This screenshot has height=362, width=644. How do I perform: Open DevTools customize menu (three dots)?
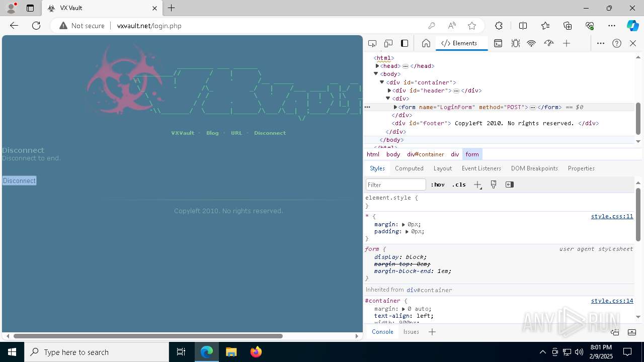pyautogui.click(x=601, y=43)
